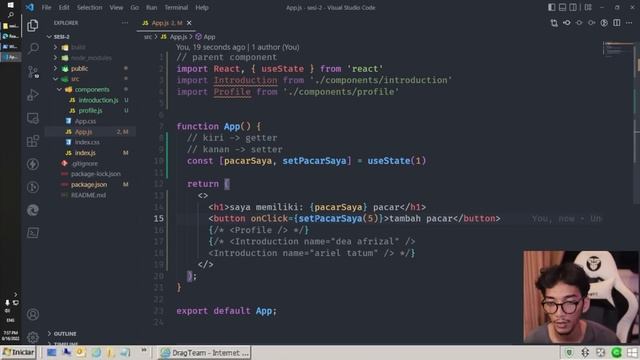The width and height of the screenshot is (640, 360).
Task: Click 'export default App;' code line
Action: 227,311
